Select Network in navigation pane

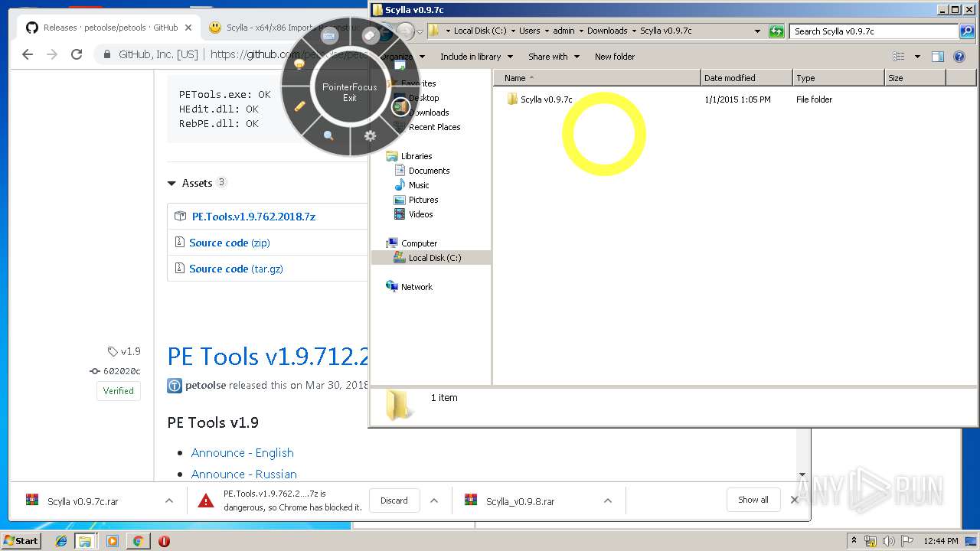(x=416, y=287)
